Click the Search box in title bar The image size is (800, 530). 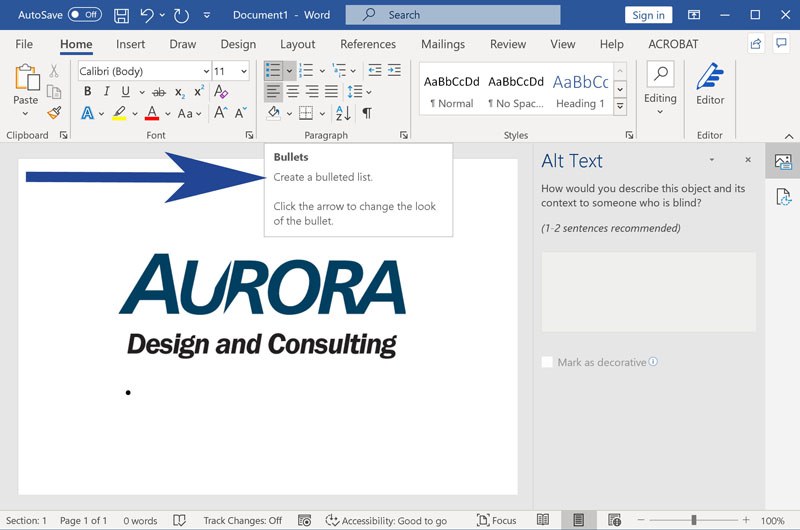pos(453,15)
